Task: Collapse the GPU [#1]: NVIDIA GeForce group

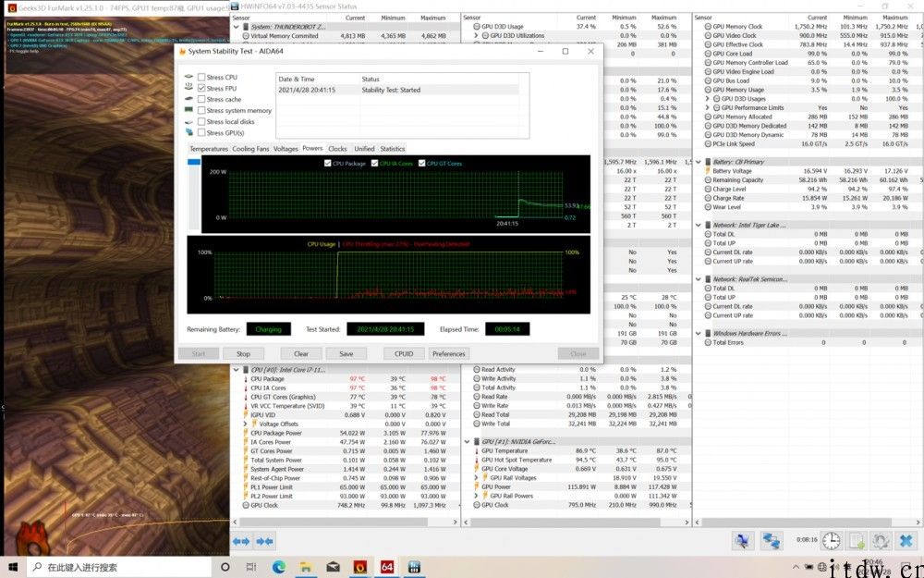Action: coord(467,441)
